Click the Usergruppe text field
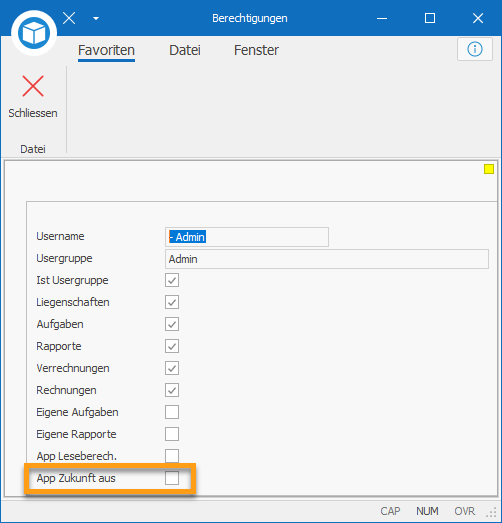 pos(327,259)
